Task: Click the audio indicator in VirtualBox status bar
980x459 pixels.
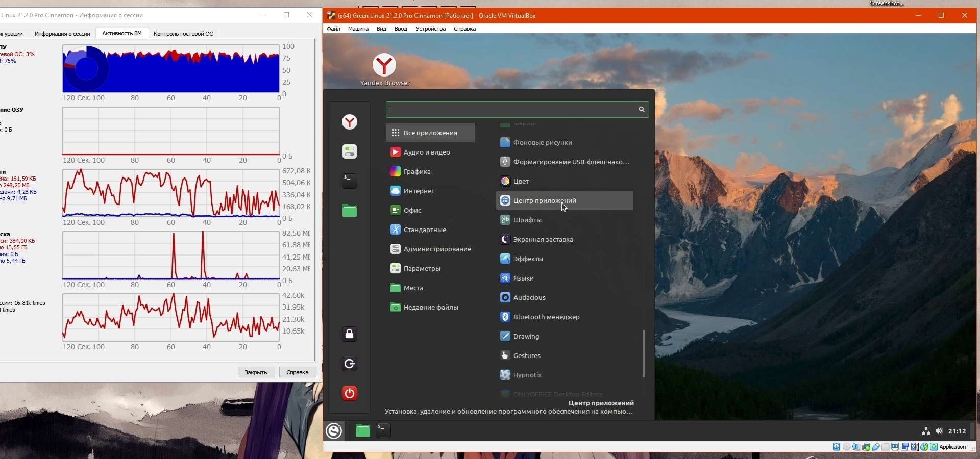Action: 856,447
